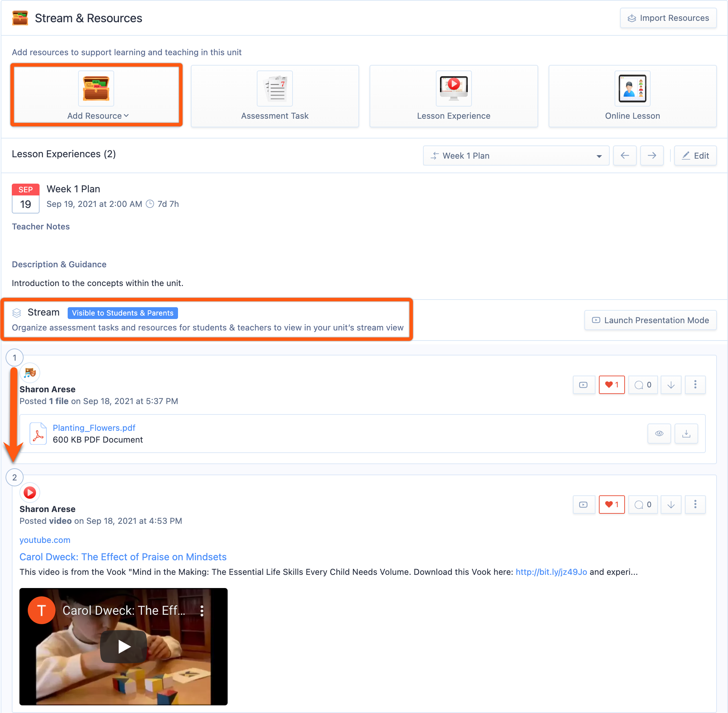
Task: Download Planting_Flowers.pdf file
Action: click(x=686, y=433)
